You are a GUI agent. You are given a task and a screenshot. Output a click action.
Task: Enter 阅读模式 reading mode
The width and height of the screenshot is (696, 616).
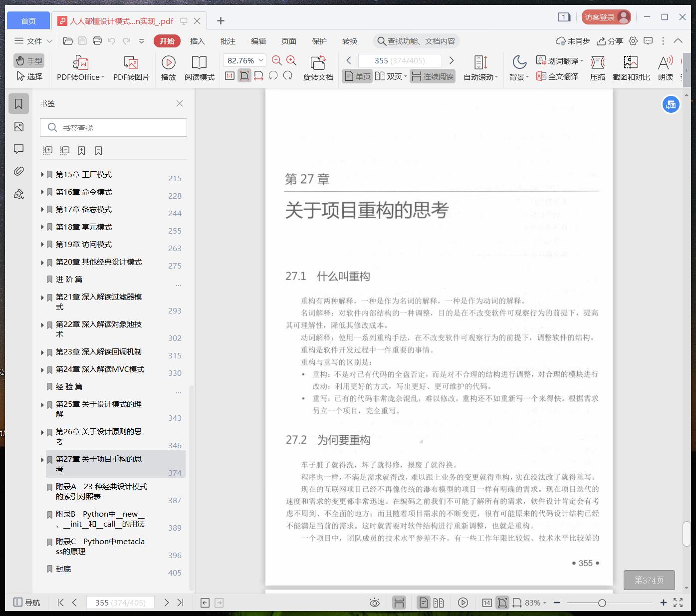pos(200,68)
